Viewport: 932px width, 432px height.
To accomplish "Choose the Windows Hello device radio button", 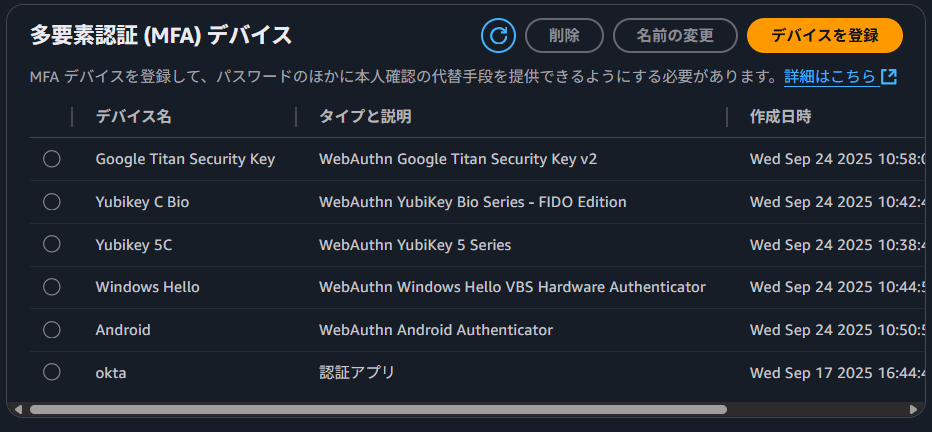I will 52,287.
